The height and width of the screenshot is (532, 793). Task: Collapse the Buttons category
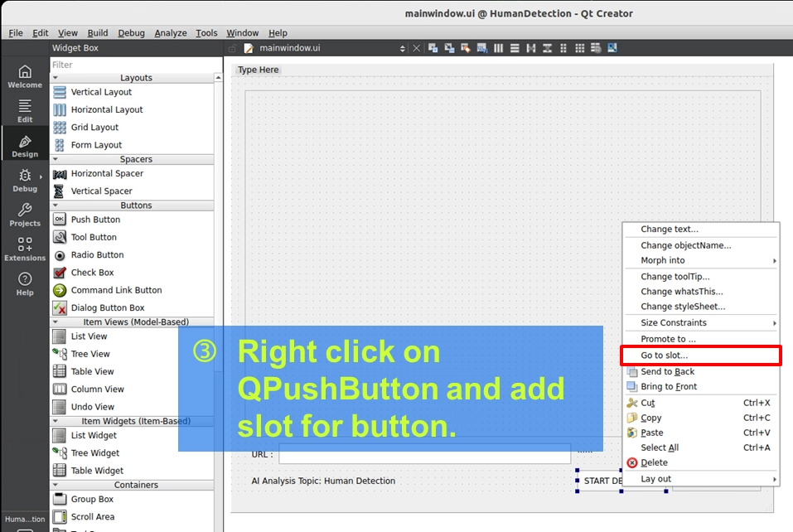click(x=56, y=206)
